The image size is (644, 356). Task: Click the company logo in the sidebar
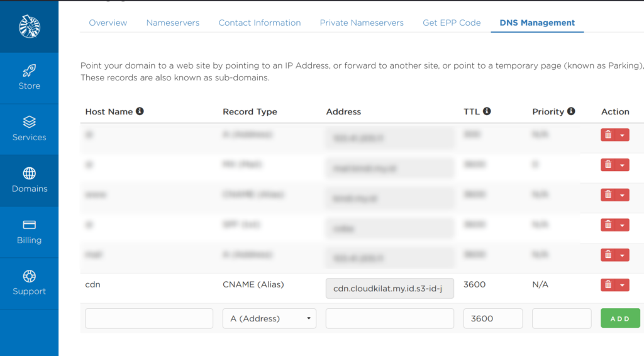(29, 26)
